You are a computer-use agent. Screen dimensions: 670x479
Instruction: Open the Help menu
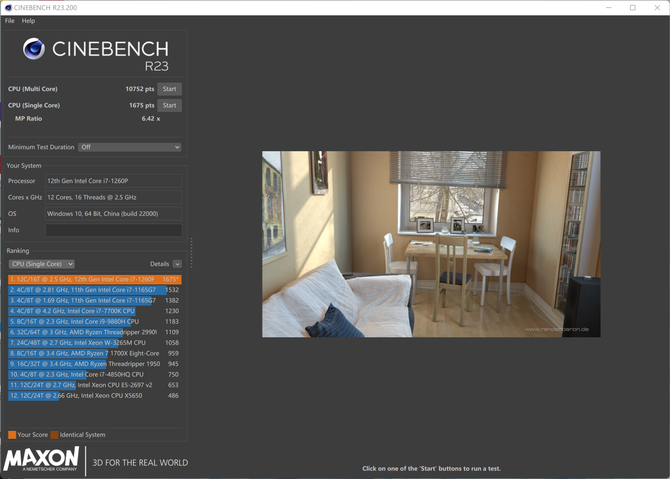(28, 21)
